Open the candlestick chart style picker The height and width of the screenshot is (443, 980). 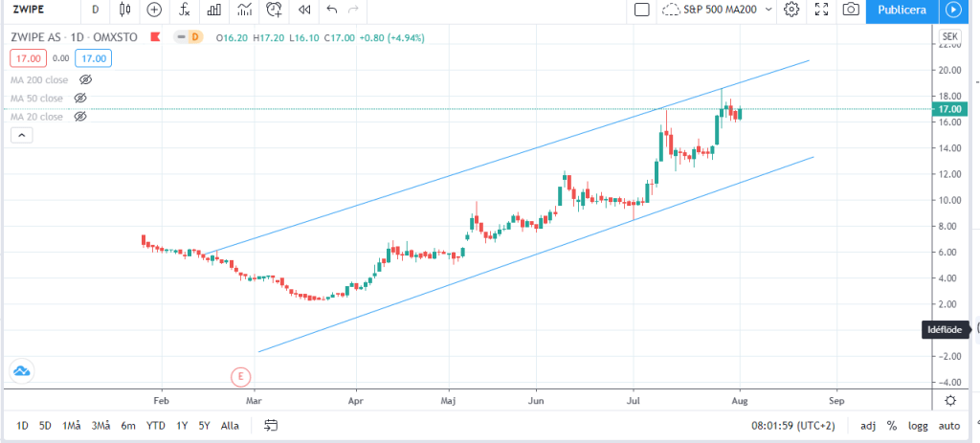[x=126, y=10]
